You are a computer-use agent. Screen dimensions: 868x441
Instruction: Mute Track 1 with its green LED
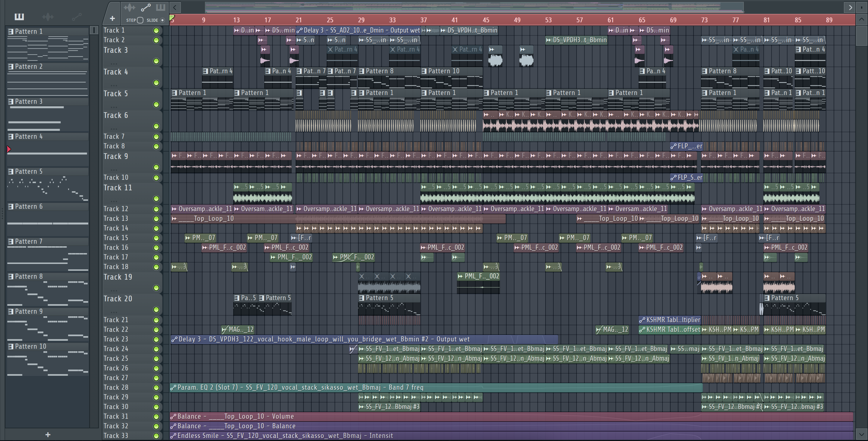[156, 31]
